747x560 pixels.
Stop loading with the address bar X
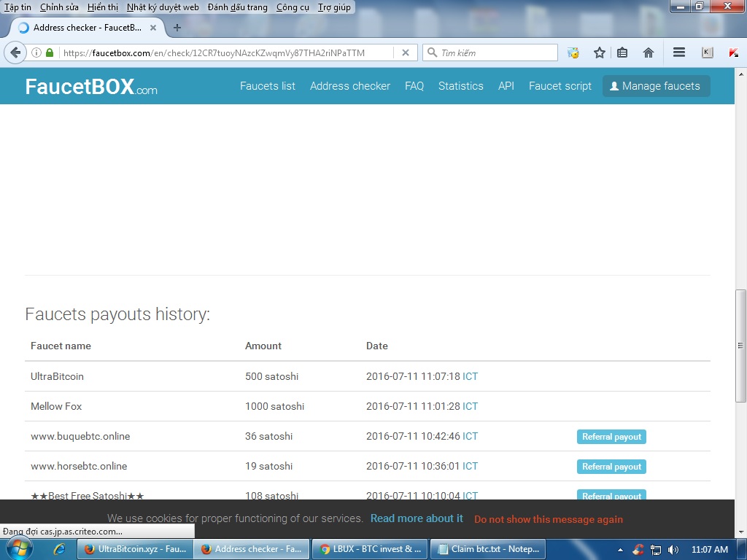pos(406,52)
